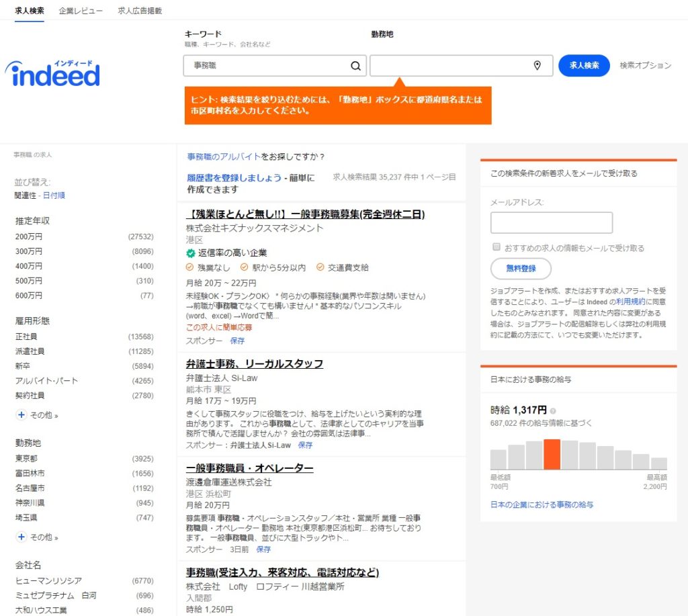Image resolution: width=688 pixels, height=616 pixels.
Task: Click the checkmark icon beside 残業なし
Action: point(190,268)
